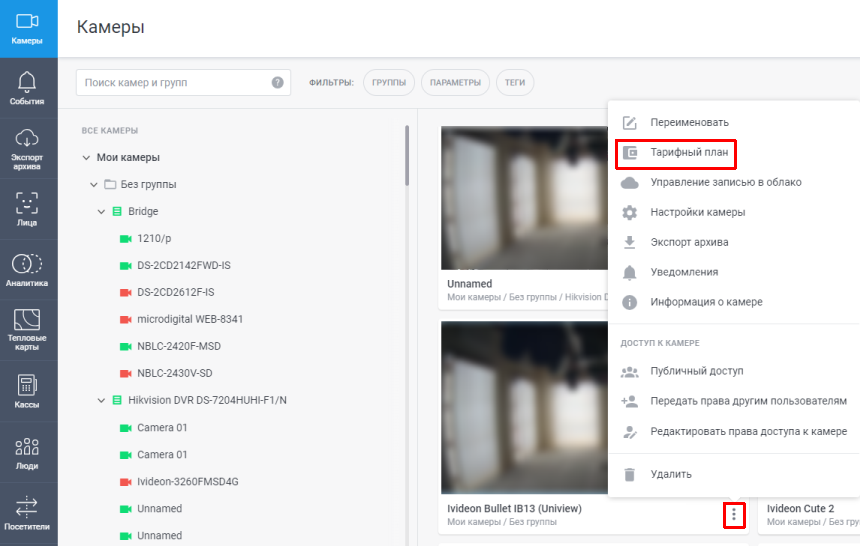Open the Посетители section

click(x=27, y=513)
